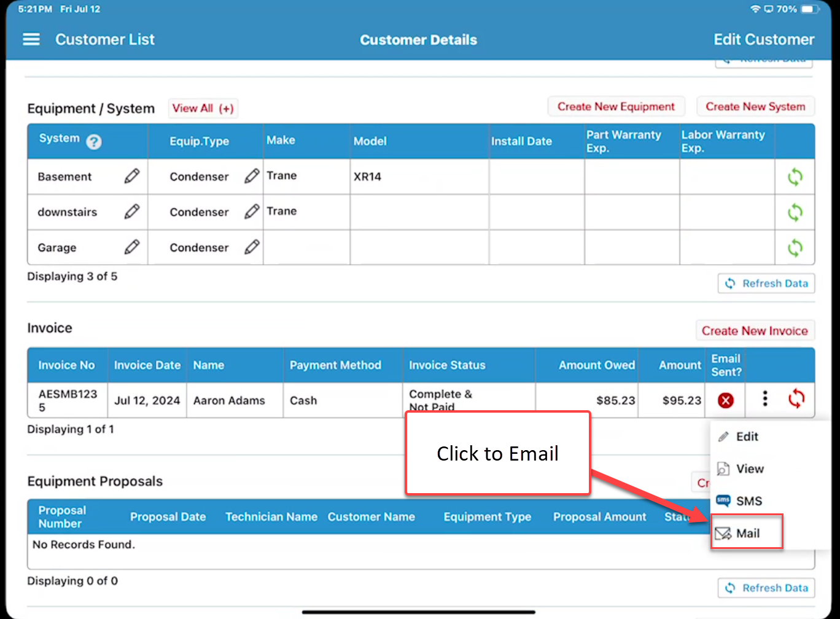Click the Jul 12, 2024 invoice date
Viewport: 840px width, 619px height.
point(147,400)
